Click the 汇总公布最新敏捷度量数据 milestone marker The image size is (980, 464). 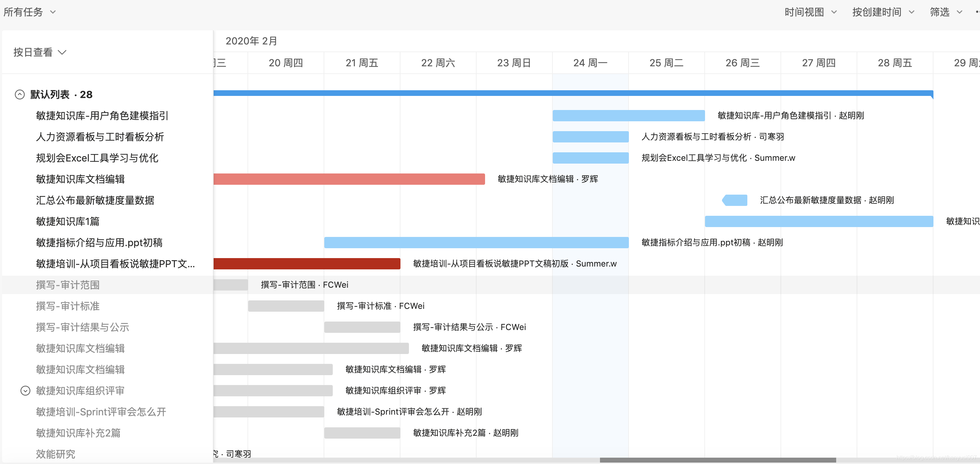735,200
